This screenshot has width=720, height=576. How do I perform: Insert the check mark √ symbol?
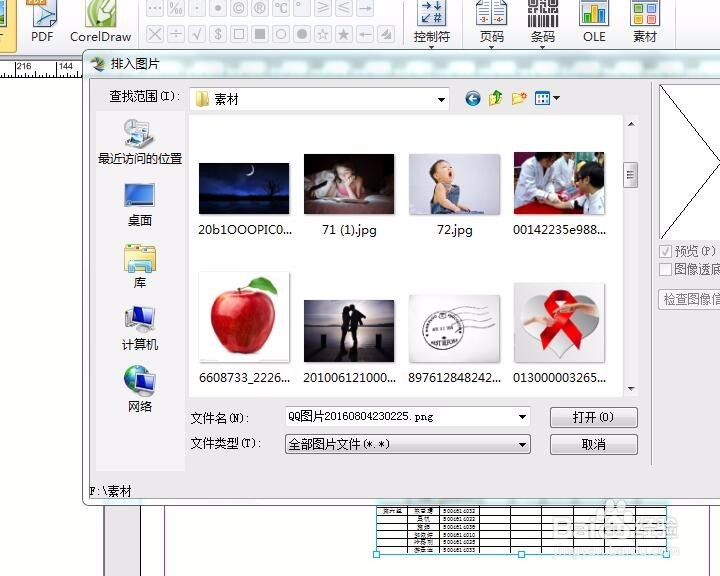coord(197,34)
